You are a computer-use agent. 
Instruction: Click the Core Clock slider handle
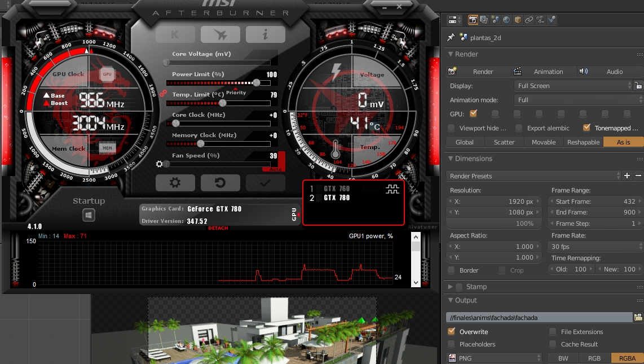(176, 123)
